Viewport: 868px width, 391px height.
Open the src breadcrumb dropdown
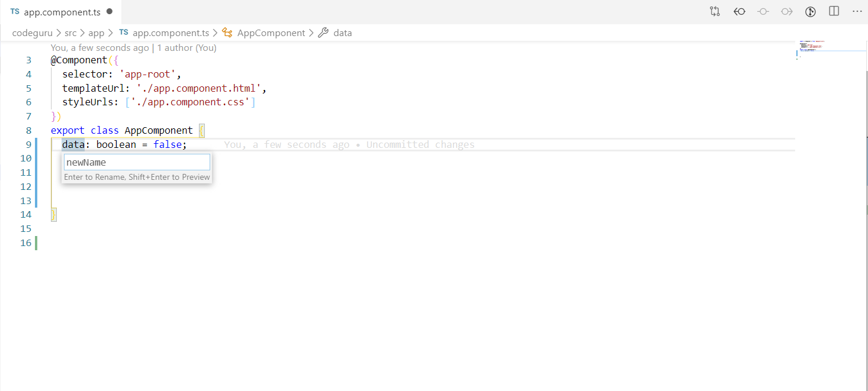coord(70,33)
